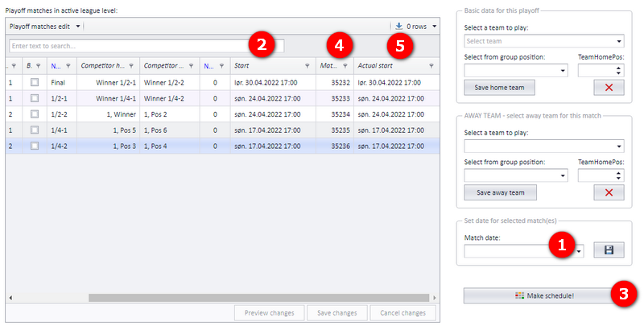Screen dimensions: 644x330
Task: Tick the checkbox in the Final row
Action: click(35, 82)
